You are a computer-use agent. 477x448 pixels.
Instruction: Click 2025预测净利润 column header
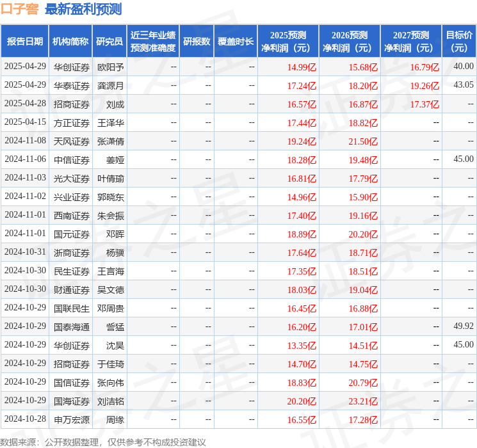click(x=288, y=41)
